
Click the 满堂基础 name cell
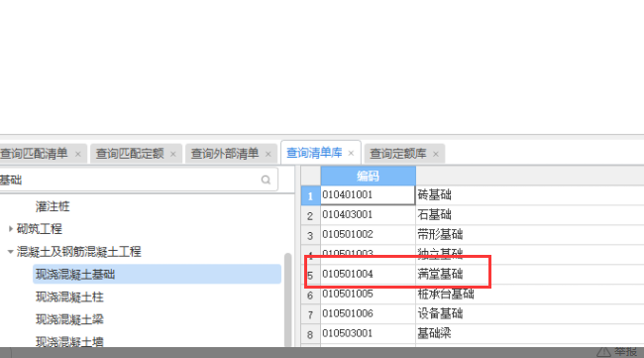point(530,274)
